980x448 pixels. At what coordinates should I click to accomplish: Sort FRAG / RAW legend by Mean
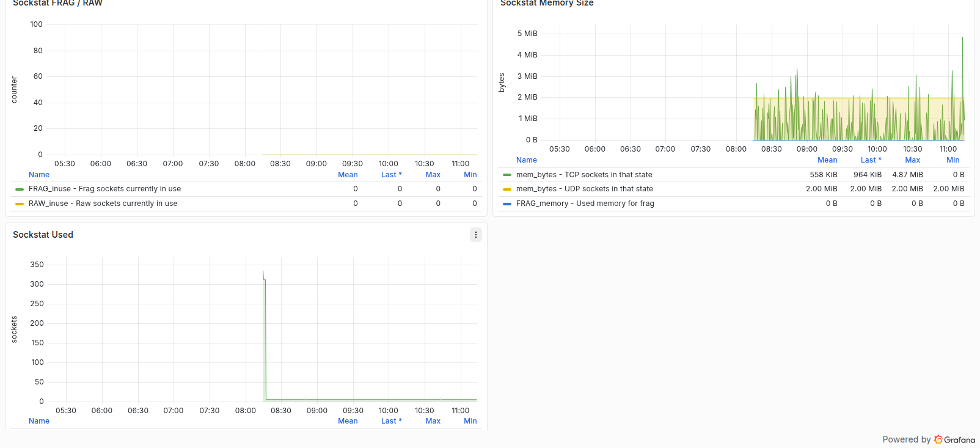coord(348,175)
